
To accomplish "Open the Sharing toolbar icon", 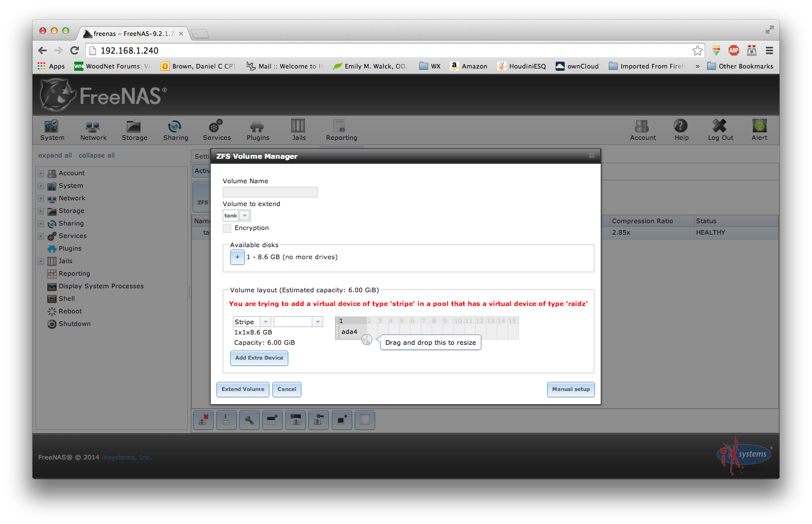I will coord(175,130).
